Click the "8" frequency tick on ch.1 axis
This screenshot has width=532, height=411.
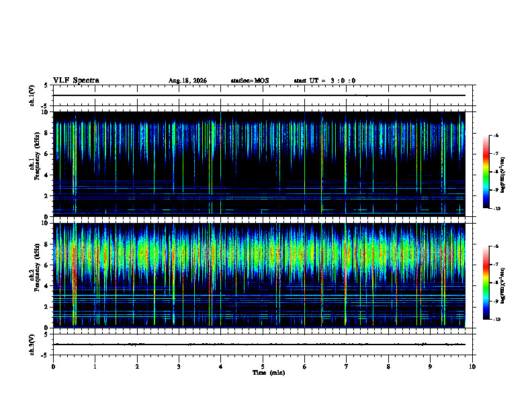(48, 133)
